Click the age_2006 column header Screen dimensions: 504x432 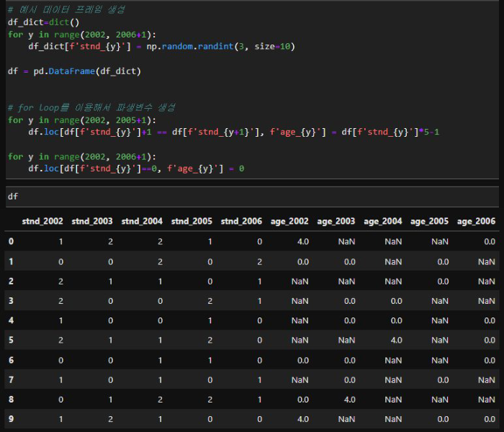pyautogui.click(x=477, y=222)
